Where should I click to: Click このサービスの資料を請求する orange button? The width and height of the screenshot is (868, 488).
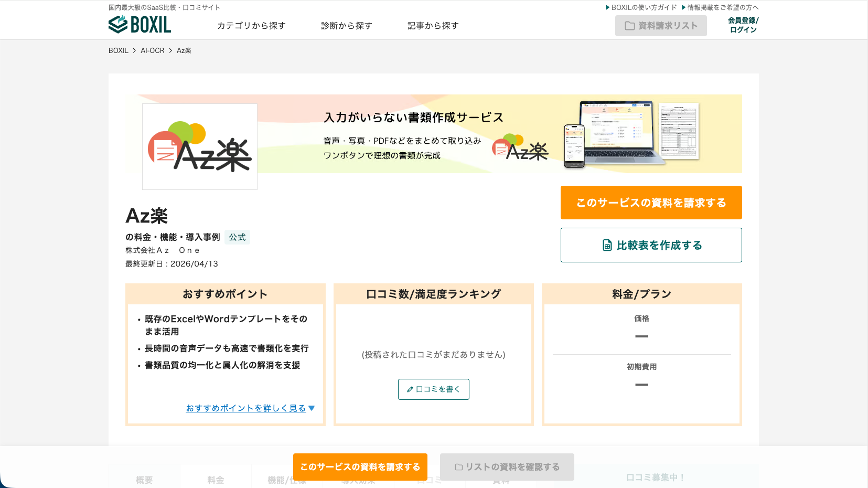651,203
